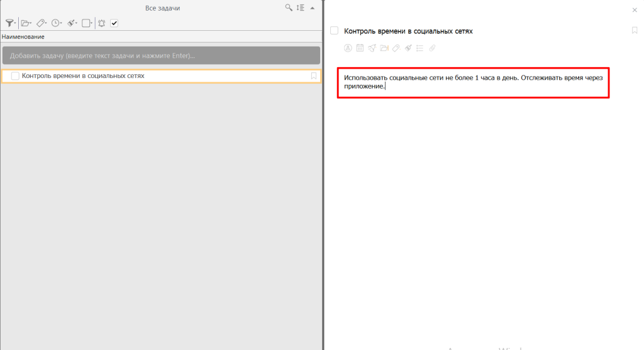644x350 pixels.
Task: Click the folder project icon in detail pane
Action: pos(384,48)
